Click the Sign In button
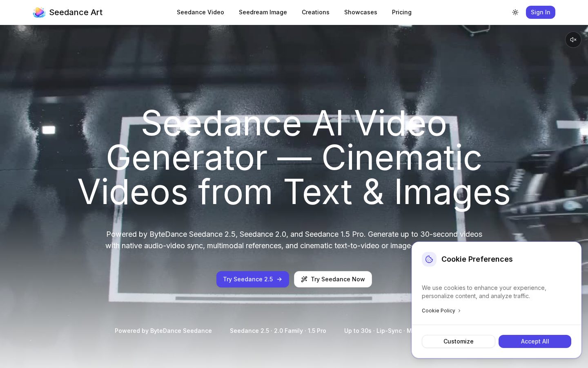 pos(541,12)
